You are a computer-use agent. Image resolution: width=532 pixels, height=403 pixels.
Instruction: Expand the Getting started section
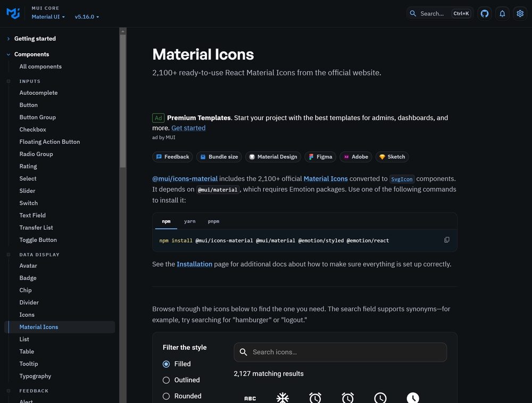click(34, 38)
